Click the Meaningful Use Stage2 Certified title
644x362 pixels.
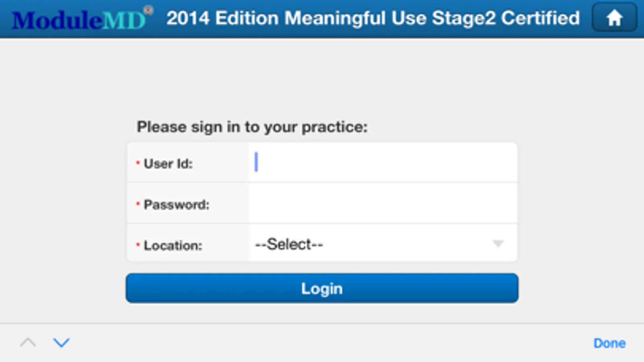point(373,18)
